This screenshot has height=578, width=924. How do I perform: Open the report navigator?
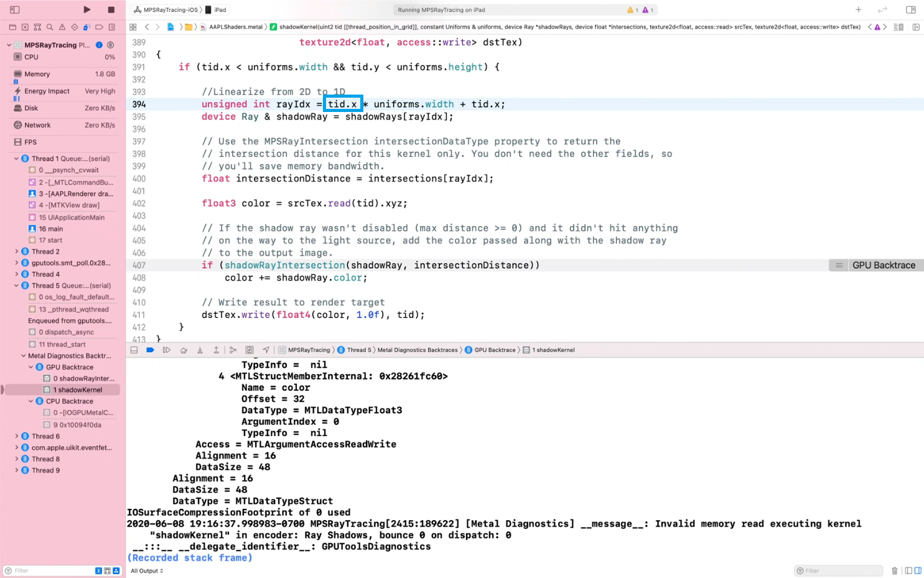pyautogui.click(x=112, y=27)
